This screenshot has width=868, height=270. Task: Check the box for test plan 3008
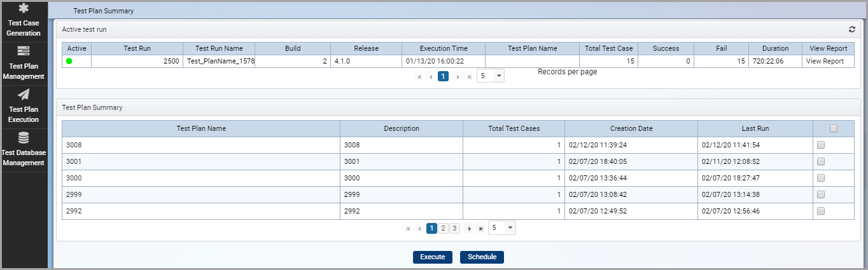[x=821, y=145]
